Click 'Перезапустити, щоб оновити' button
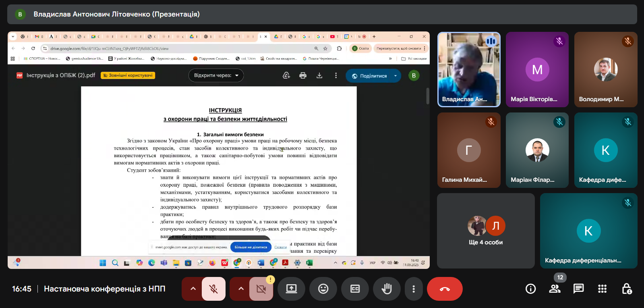The image size is (644, 308). pyautogui.click(x=400, y=48)
